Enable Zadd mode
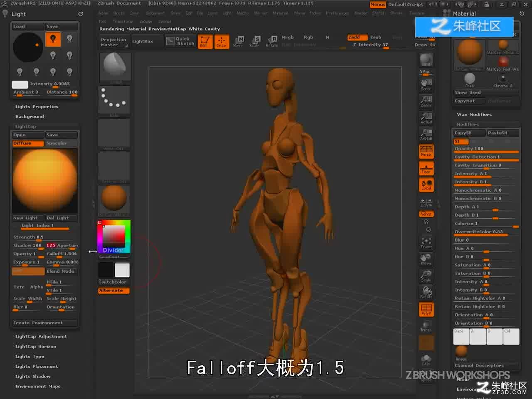 (x=357, y=37)
